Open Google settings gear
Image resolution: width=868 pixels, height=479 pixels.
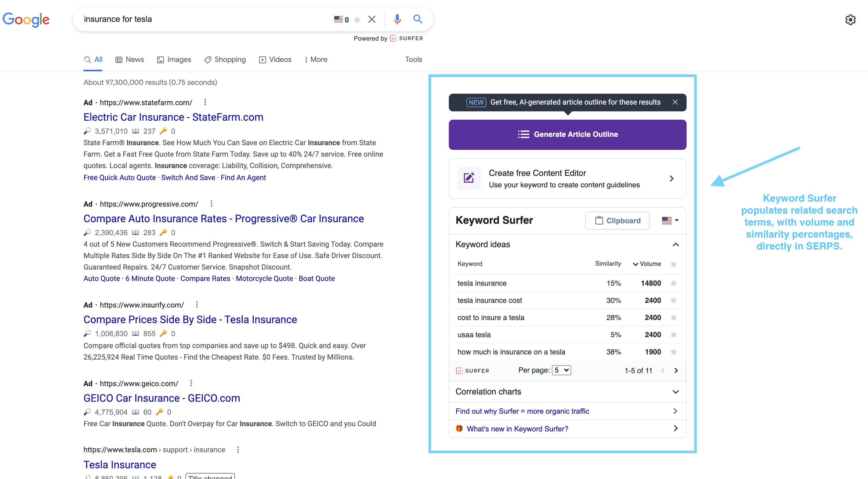point(851,20)
